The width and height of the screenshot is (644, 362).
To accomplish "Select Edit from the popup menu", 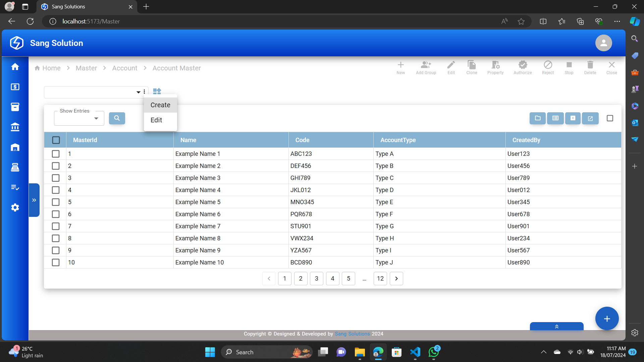I will point(156,120).
